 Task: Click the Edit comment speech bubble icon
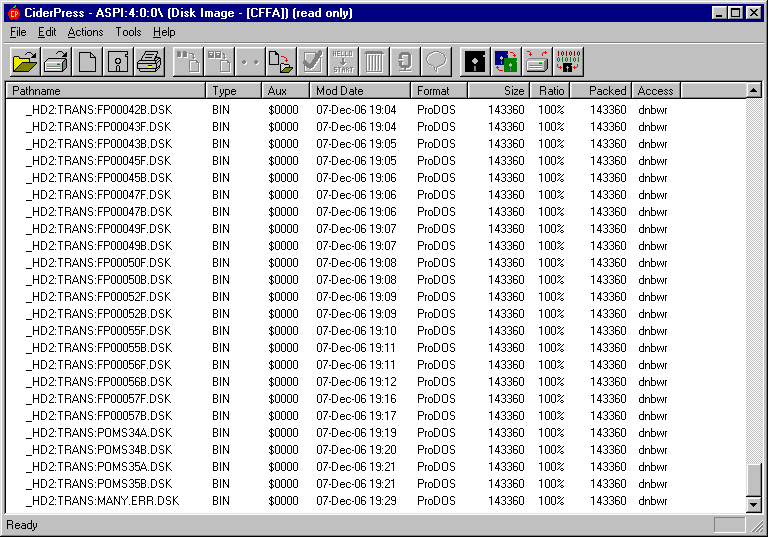[x=435, y=62]
